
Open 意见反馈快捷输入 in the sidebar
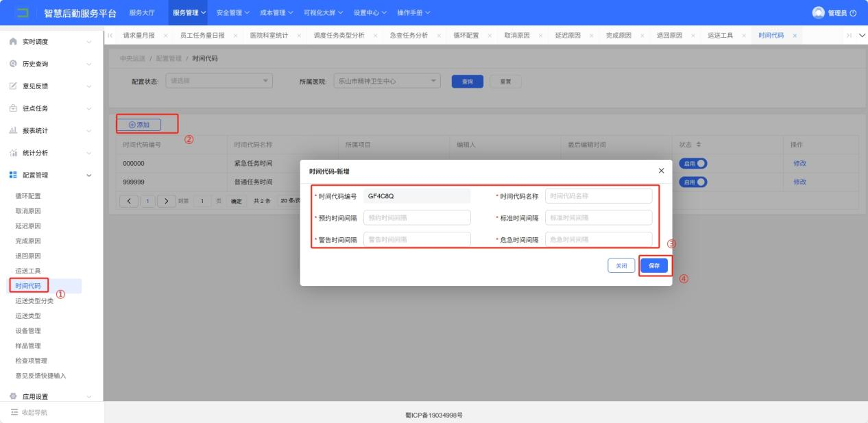(40, 376)
